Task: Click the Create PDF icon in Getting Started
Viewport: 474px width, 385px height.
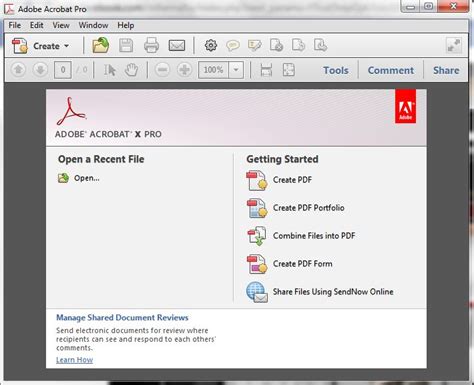Action: [x=257, y=180]
